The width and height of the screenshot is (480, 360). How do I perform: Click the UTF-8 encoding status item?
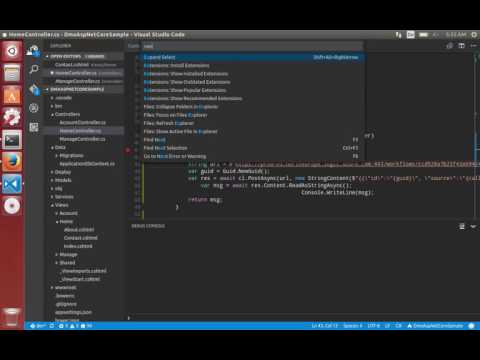[x=373, y=326]
